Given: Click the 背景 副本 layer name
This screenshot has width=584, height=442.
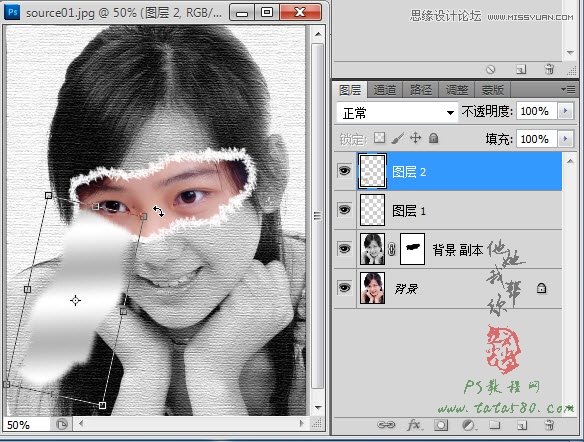Looking at the screenshot, I should coord(458,249).
